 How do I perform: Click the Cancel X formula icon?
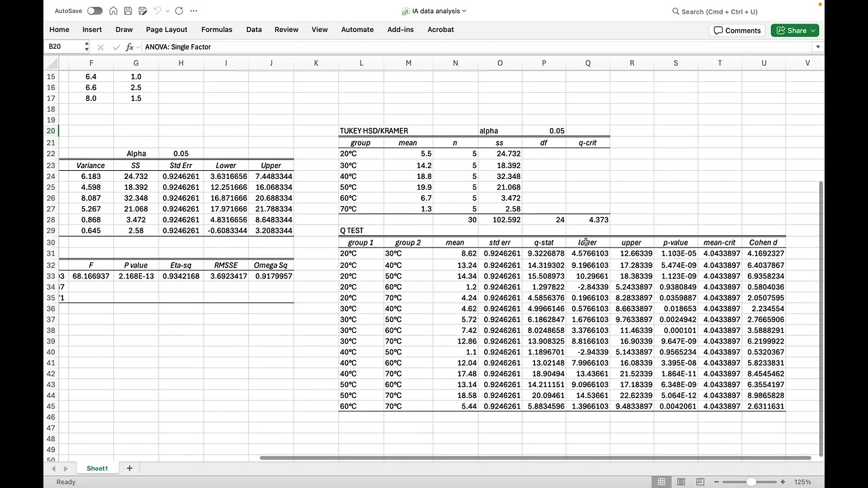(100, 47)
